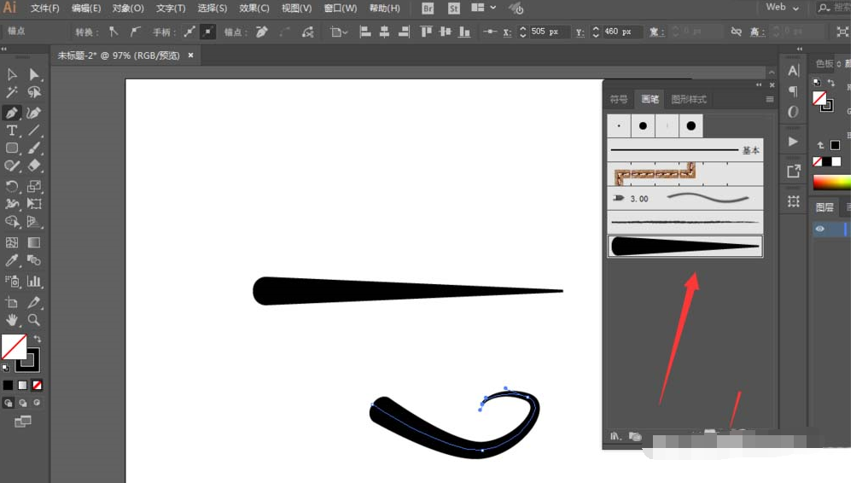Select the Type tool
The image size is (868, 483).
point(12,131)
